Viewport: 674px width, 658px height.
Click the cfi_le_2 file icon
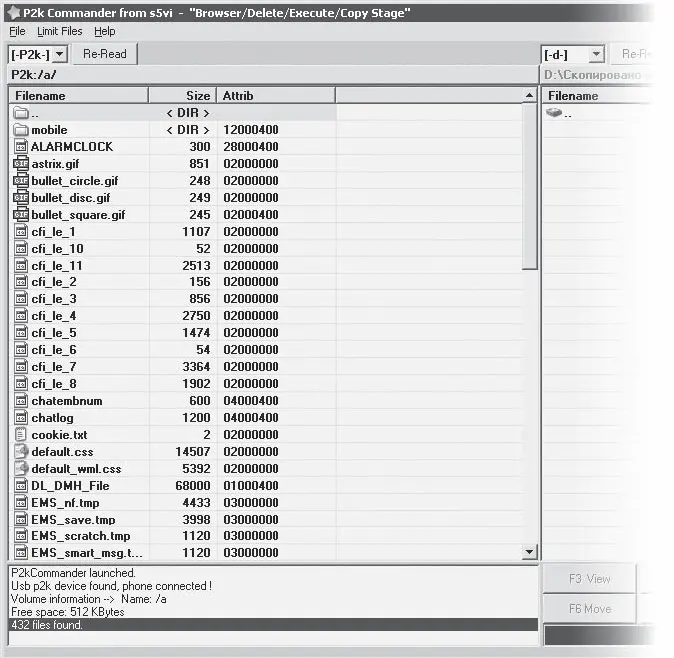[21, 282]
